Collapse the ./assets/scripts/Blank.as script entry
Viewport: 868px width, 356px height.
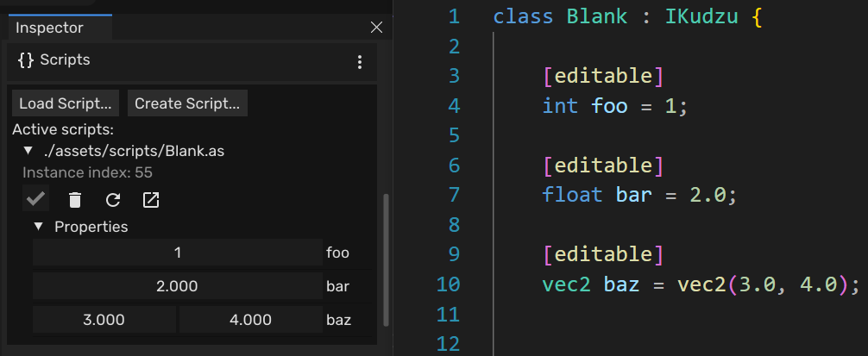28,150
